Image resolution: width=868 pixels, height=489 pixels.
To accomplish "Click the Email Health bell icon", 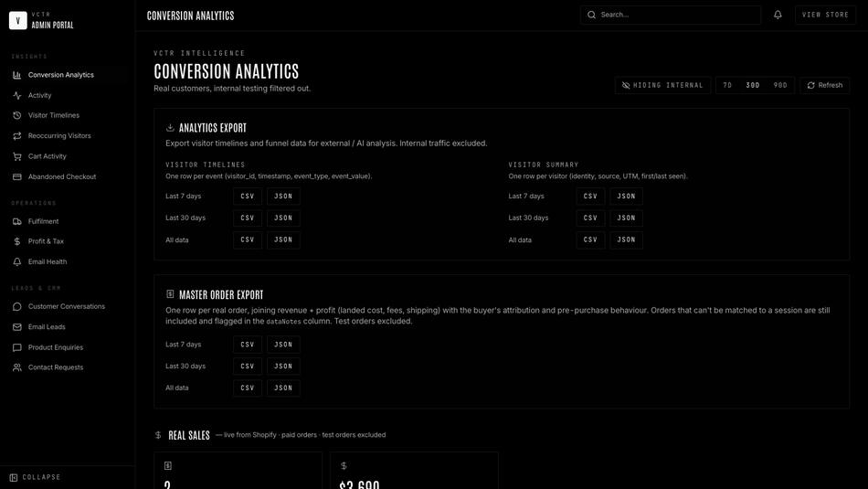I will pyautogui.click(x=17, y=262).
